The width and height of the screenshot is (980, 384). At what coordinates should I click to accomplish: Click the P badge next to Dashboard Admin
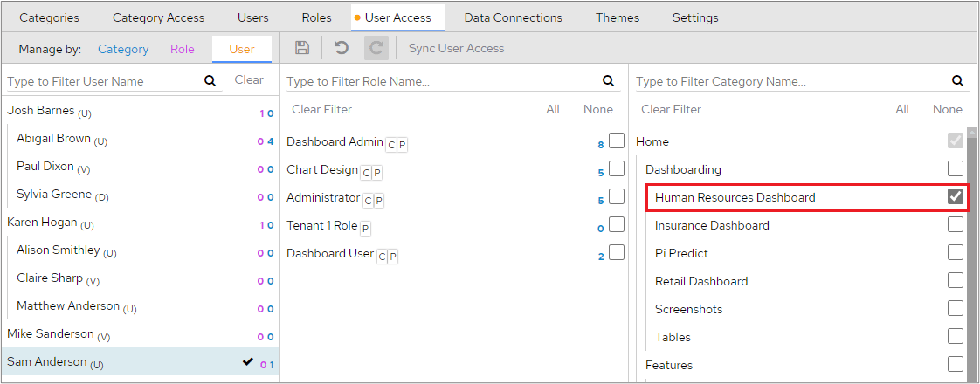pyautogui.click(x=403, y=145)
